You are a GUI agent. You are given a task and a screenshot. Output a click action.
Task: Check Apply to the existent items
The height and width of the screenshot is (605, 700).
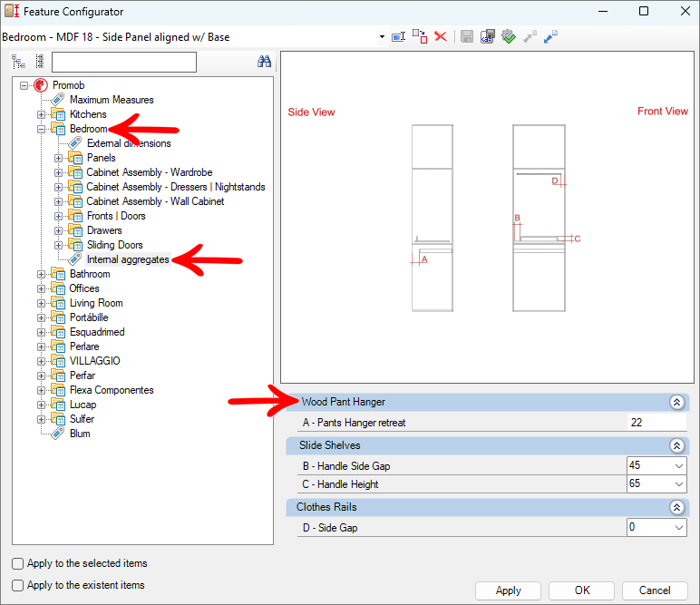[18, 585]
